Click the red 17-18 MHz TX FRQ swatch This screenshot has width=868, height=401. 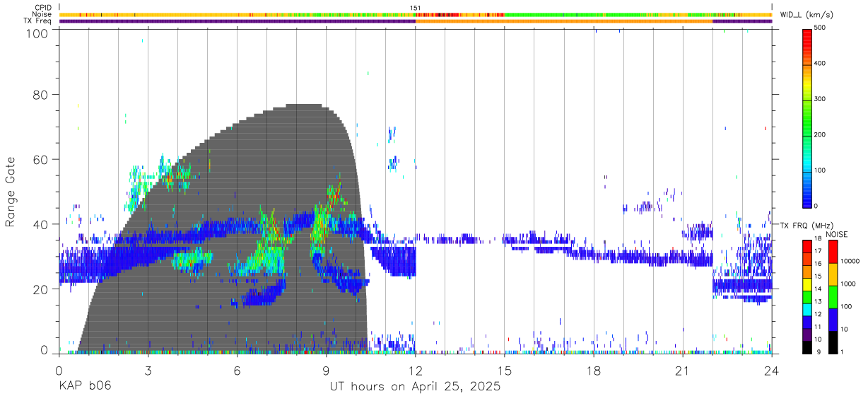pos(807,246)
